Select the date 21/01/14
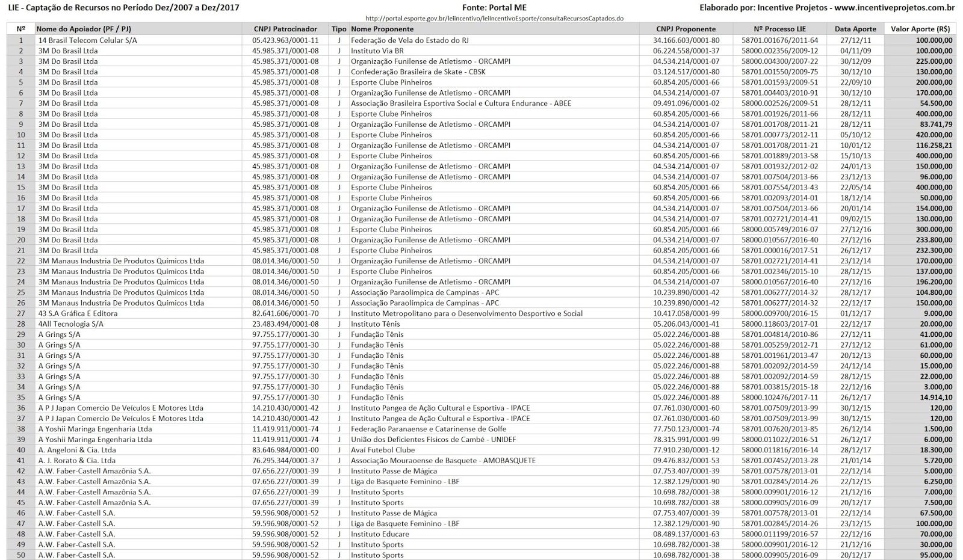The height and width of the screenshot is (560, 963). click(x=855, y=460)
